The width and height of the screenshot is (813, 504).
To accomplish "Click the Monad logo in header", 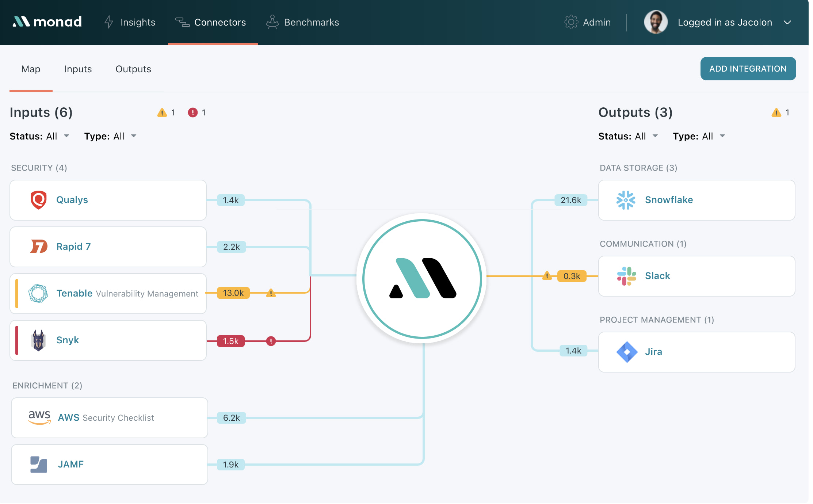I will tap(47, 22).
